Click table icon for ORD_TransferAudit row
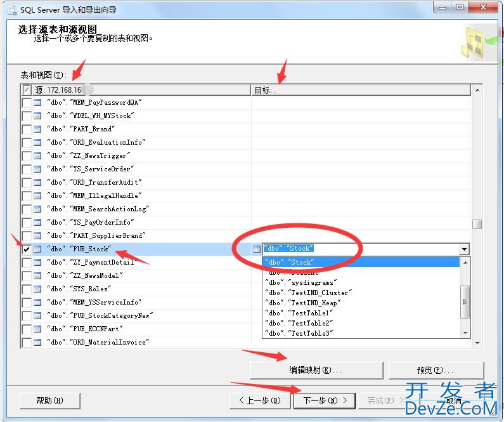Screen dimensions: 504x422 coord(37,183)
